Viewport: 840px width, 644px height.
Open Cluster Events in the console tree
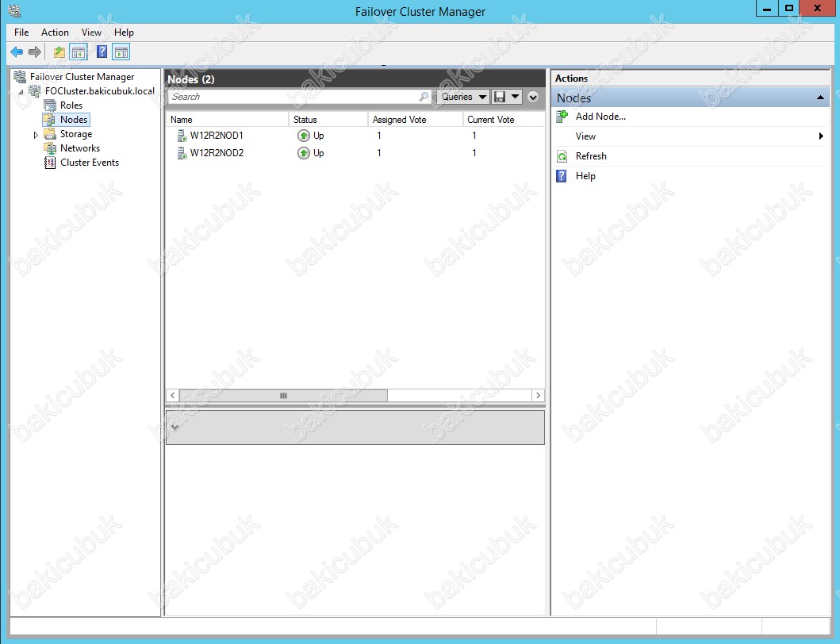click(x=90, y=163)
